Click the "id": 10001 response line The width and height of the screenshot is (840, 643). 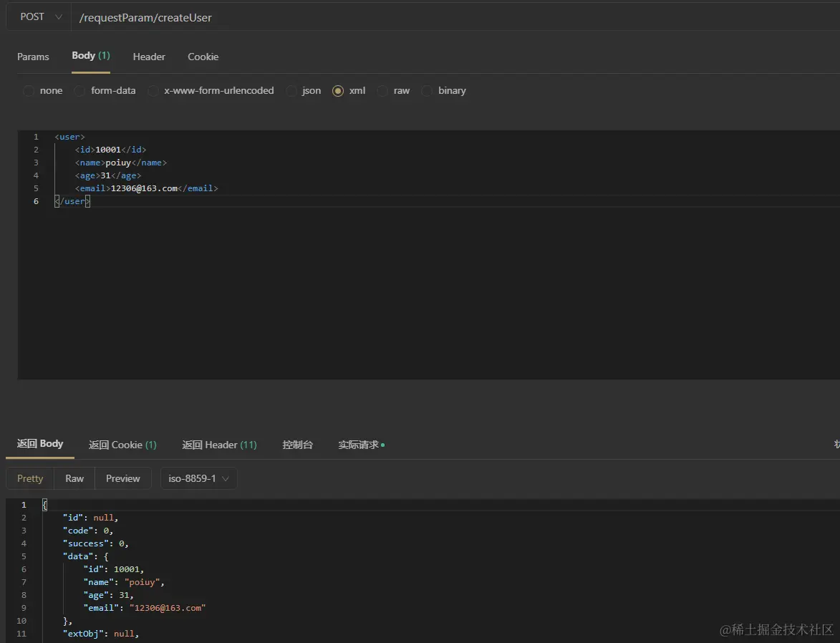pos(114,569)
